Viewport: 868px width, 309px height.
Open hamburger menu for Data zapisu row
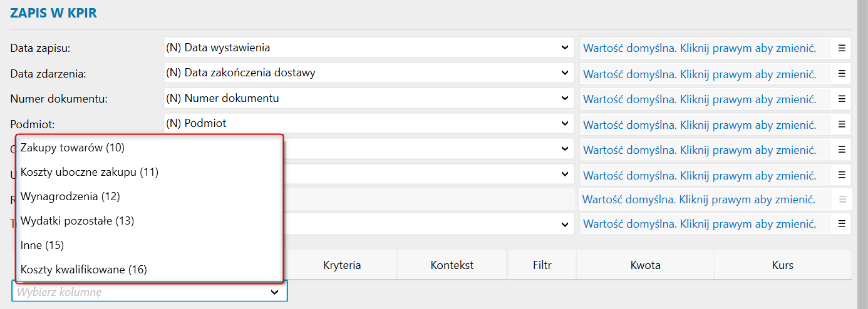click(x=842, y=48)
